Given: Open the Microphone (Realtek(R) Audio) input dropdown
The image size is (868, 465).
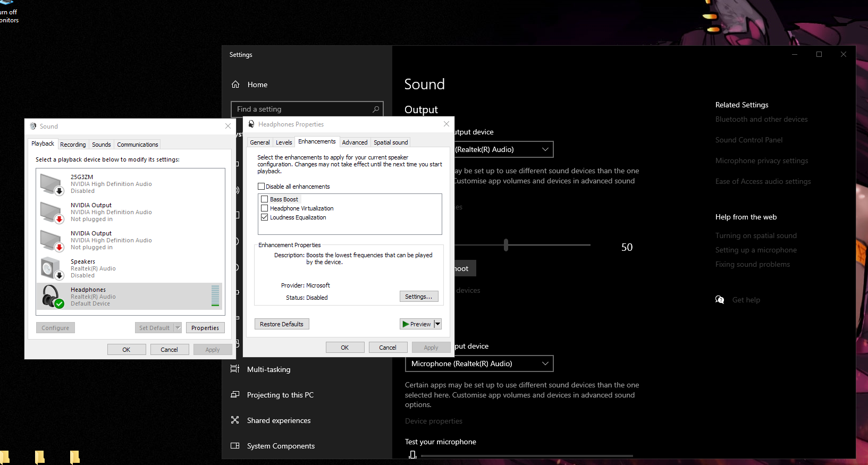Looking at the screenshot, I should coord(479,363).
